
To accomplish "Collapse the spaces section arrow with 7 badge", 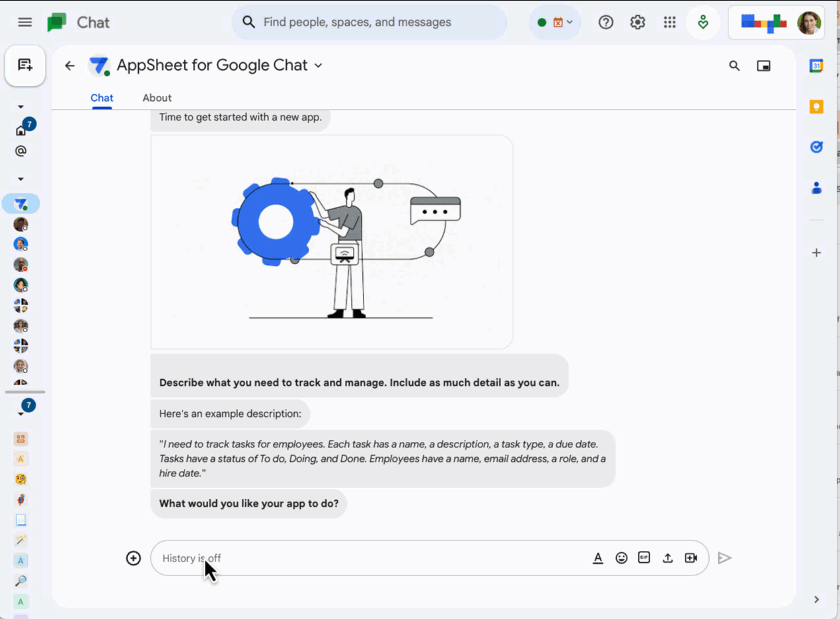I will tap(20, 414).
